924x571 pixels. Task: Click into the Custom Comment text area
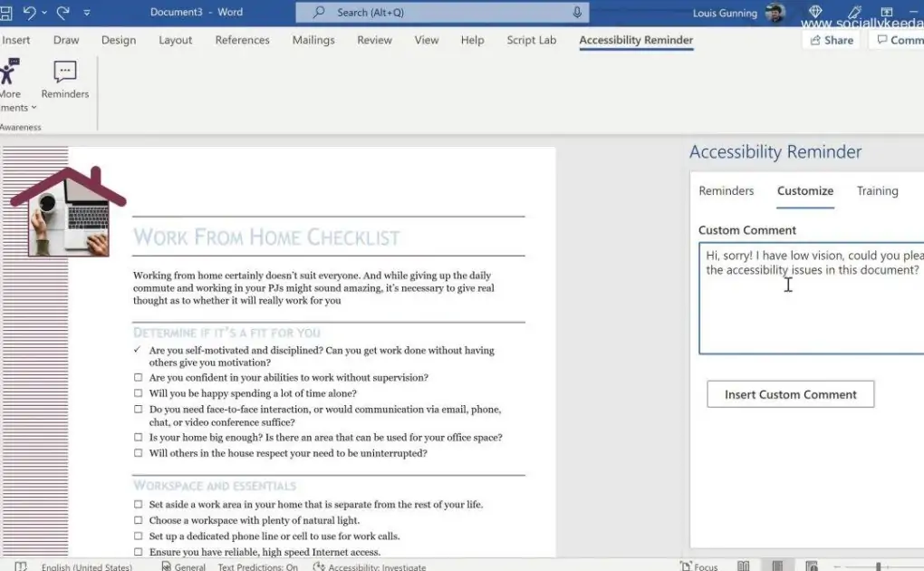(x=812, y=298)
